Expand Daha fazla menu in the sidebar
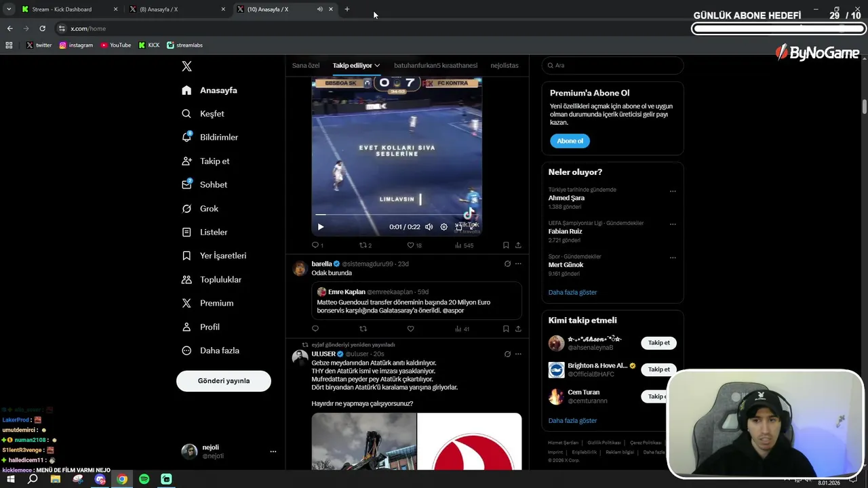 click(211, 350)
